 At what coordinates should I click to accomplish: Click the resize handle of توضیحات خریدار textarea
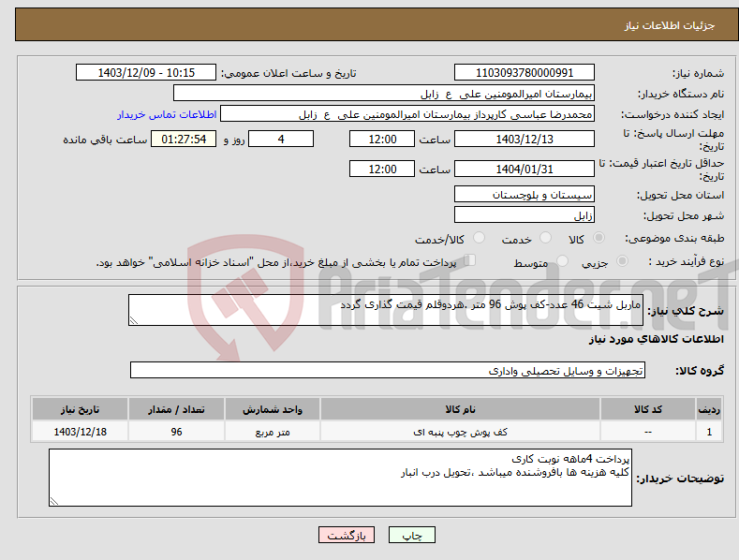(x=54, y=501)
